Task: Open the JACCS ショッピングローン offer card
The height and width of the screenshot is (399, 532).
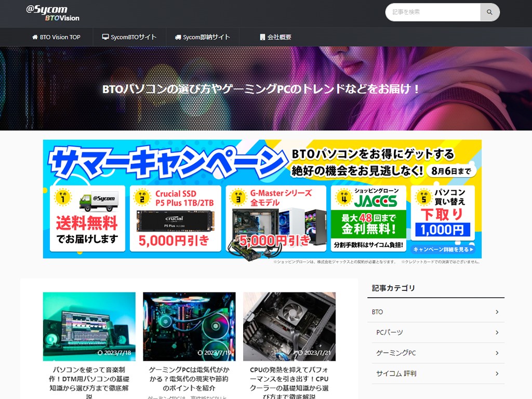Action: (x=368, y=218)
